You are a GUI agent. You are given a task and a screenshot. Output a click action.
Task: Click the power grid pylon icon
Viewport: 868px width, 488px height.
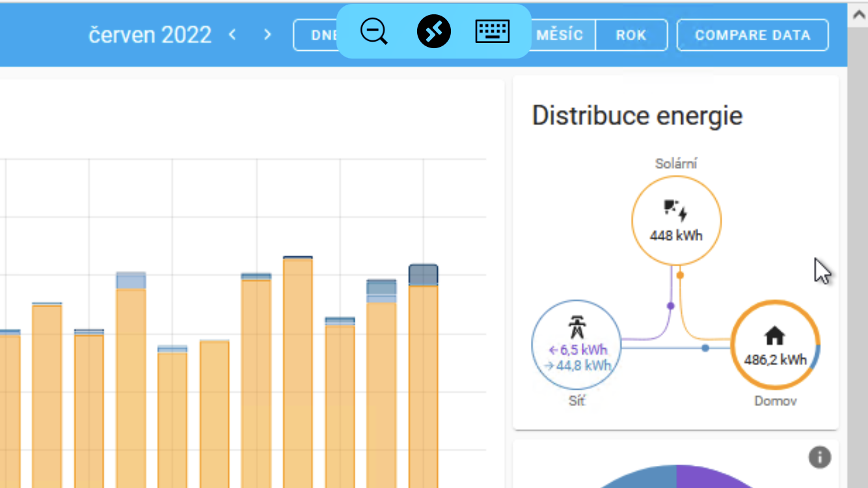click(x=576, y=325)
